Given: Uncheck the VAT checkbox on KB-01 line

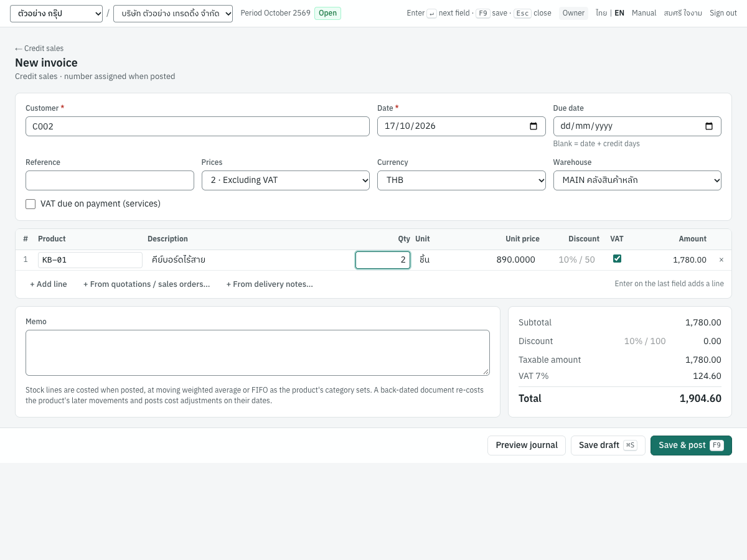Looking at the screenshot, I should [617, 259].
